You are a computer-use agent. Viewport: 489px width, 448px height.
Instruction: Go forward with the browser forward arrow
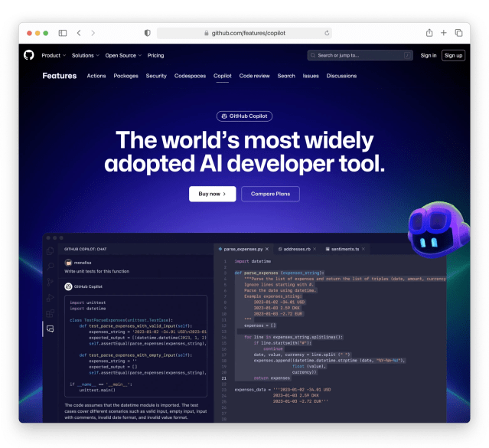pos(93,33)
